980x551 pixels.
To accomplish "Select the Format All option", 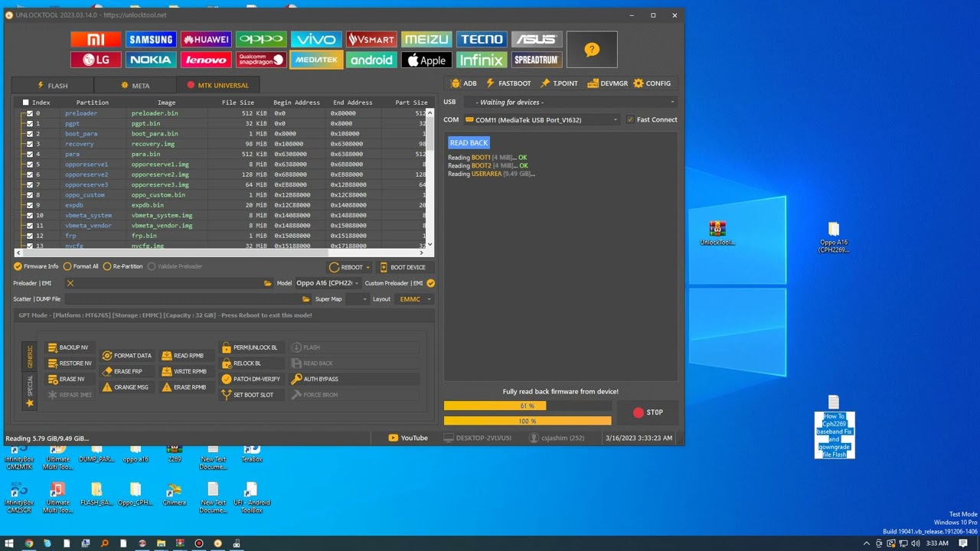I will click(x=81, y=266).
